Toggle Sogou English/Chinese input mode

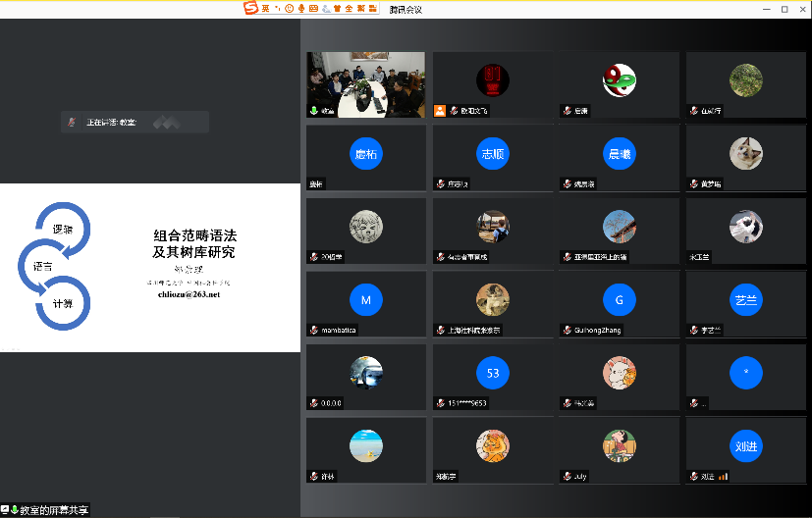[265, 9]
